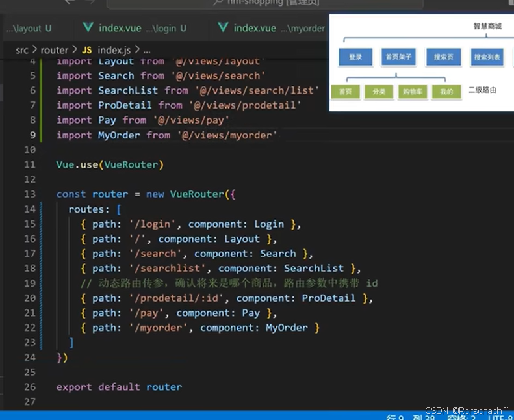Click the '/myorder' route line

pyautogui.click(x=200, y=328)
